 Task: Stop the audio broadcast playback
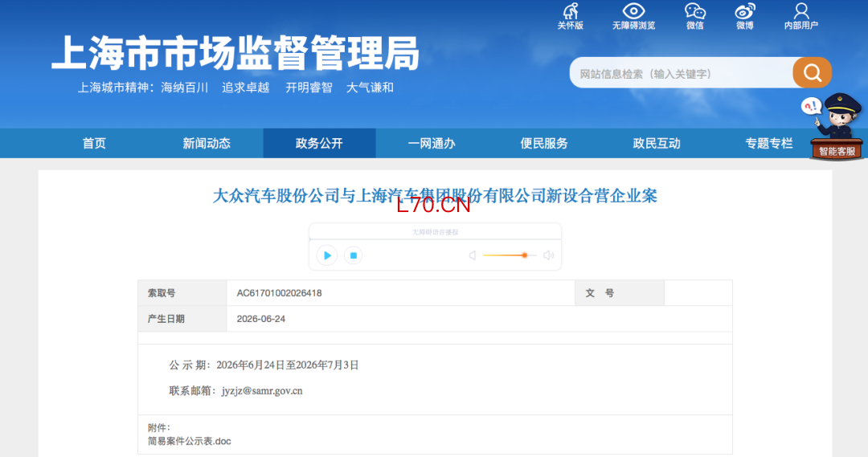click(x=353, y=255)
